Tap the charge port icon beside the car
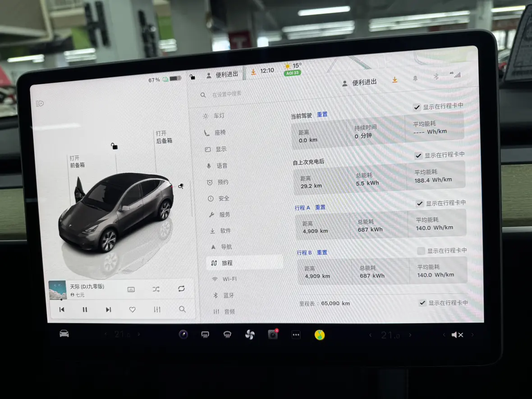Image resolution: width=532 pixels, height=399 pixels. [x=181, y=186]
